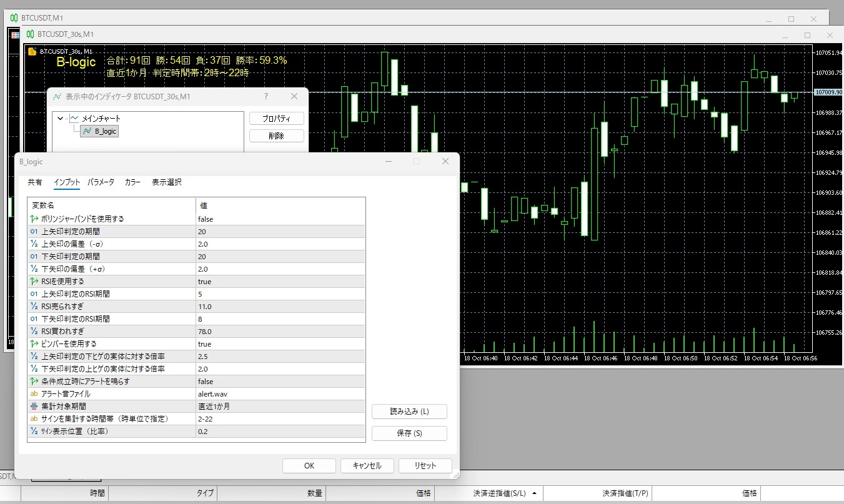Screen dimensions: 844x504
Task: Click the プロパティ button
Action: 277,119
